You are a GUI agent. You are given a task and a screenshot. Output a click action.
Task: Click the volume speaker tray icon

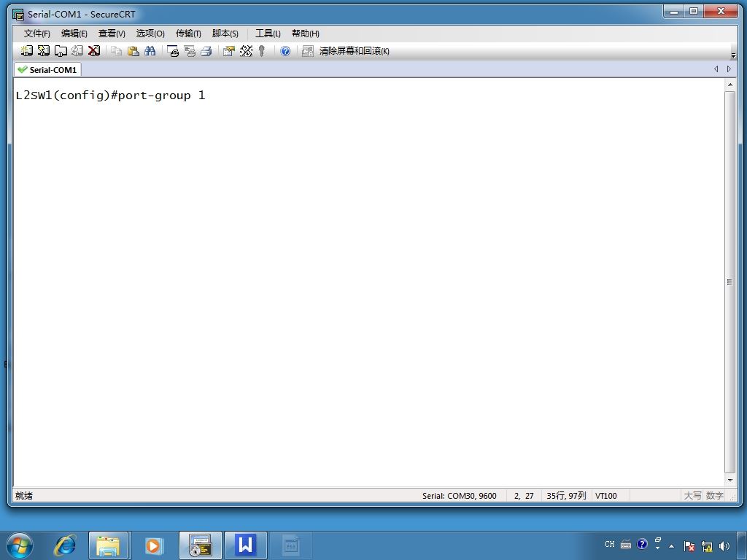(724, 546)
